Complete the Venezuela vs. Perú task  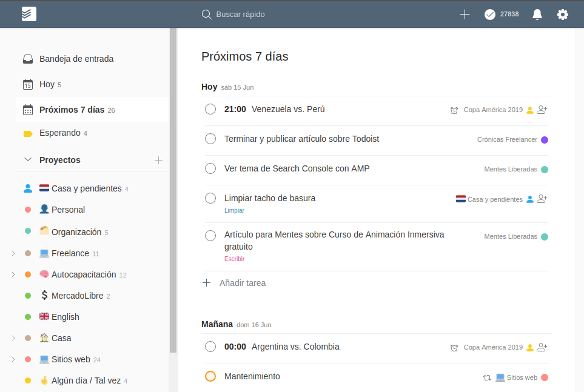tap(210, 109)
